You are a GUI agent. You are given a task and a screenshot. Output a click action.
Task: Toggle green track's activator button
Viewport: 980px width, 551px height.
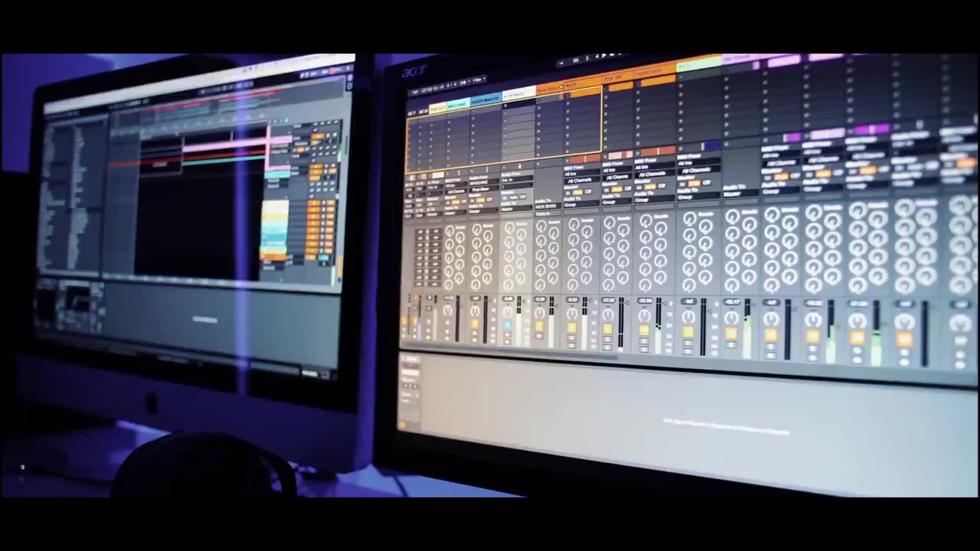pos(688,331)
